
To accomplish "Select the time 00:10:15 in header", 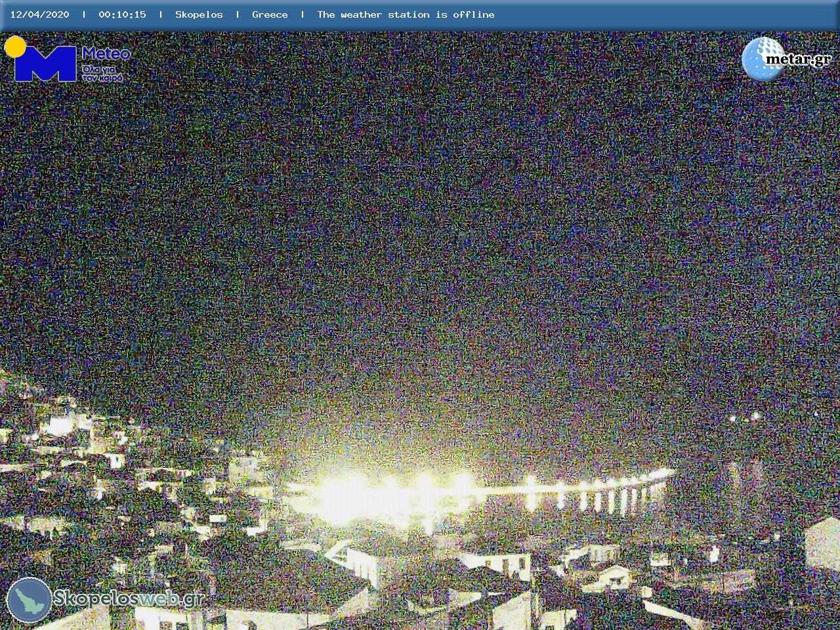I will click(122, 14).
